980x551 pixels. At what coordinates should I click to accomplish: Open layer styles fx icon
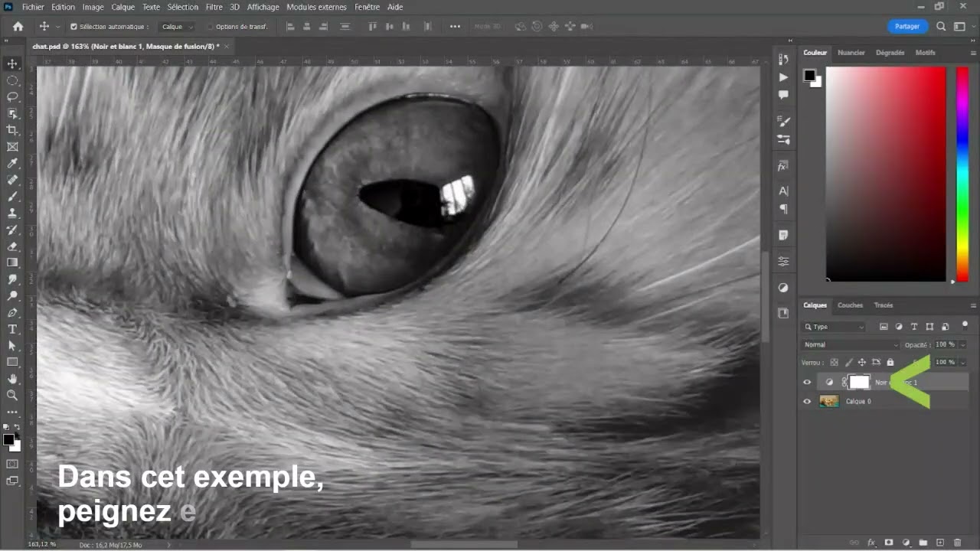coord(871,543)
